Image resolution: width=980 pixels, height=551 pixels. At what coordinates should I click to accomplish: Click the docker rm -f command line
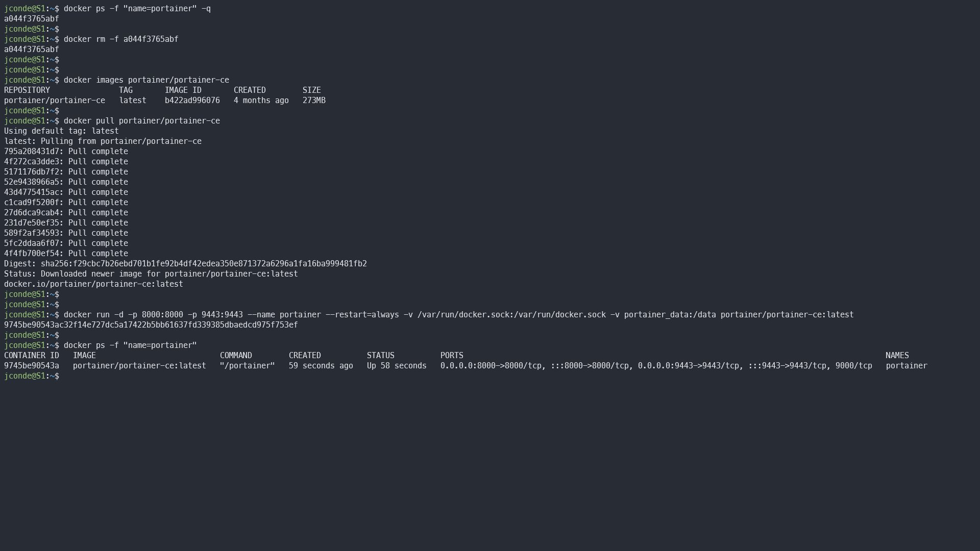120,39
